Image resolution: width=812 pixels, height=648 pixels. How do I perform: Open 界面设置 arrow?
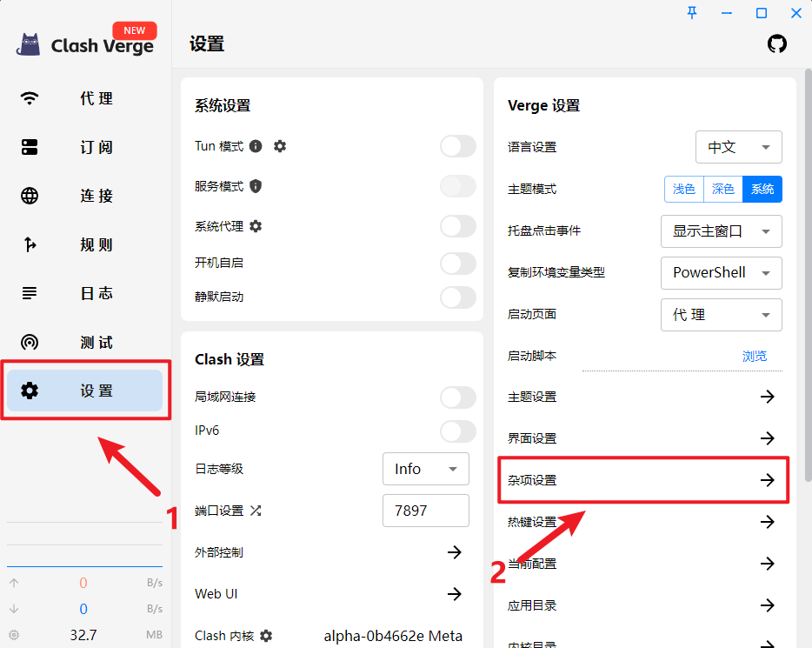[767, 438]
